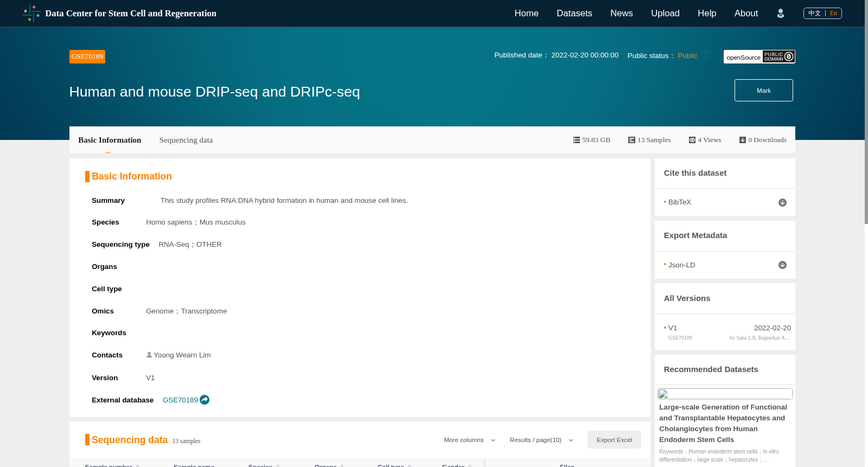Open the recommended Hepatocytes dataset title
This screenshot has height=467, width=868.
pos(724,424)
